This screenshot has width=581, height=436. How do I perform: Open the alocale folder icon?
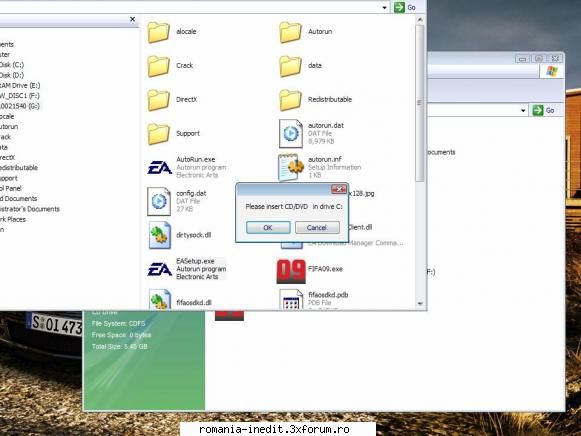159,32
